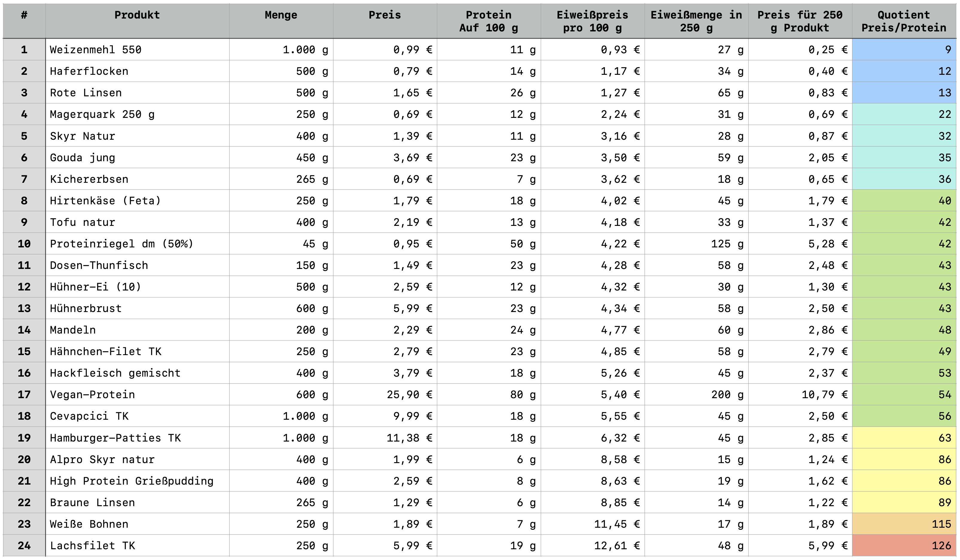Viewport: 960px width, 560px height.
Task: Click the Hähnchen-Filet TK product cell
Action: click(x=137, y=351)
